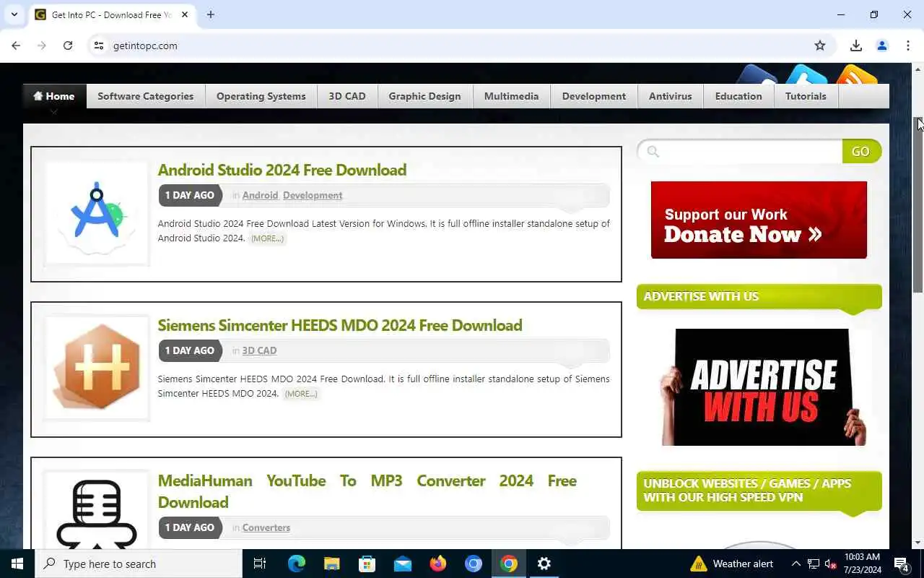Show hidden system tray icons
The height and width of the screenshot is (578, 924).
[796, 564]
